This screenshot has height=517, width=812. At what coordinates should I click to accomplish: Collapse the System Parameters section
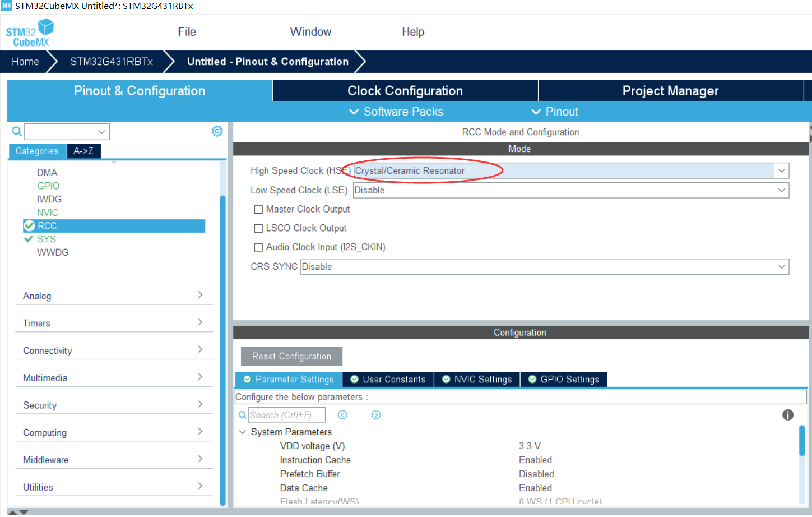(243, 432)
